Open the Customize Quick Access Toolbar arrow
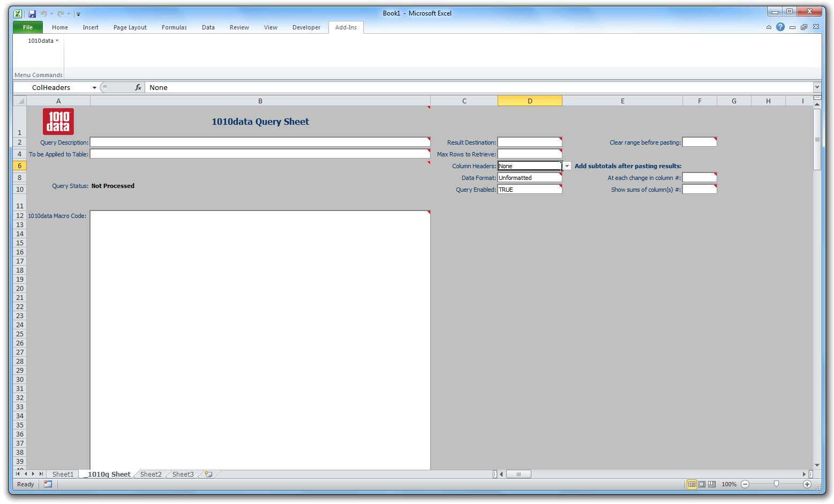This screenshot has width=834, height=504. pos(78,14)
